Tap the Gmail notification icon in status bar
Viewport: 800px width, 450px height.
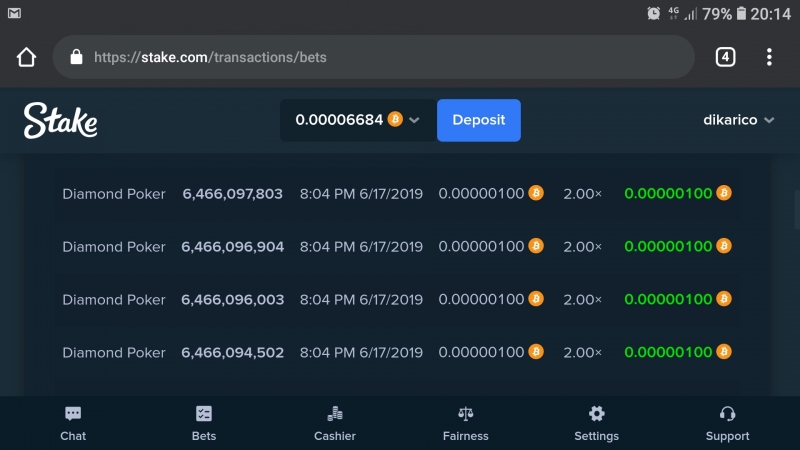(x=14, y=13)
